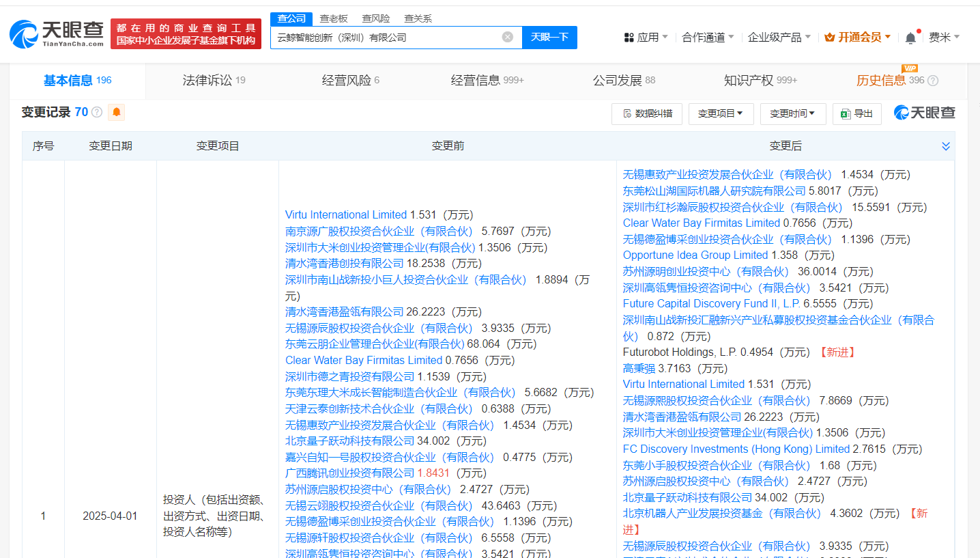Viewport: 980px width, 558px height.
Task: Open the 企业级产品 dropdown menu
Action: [779, 38]
